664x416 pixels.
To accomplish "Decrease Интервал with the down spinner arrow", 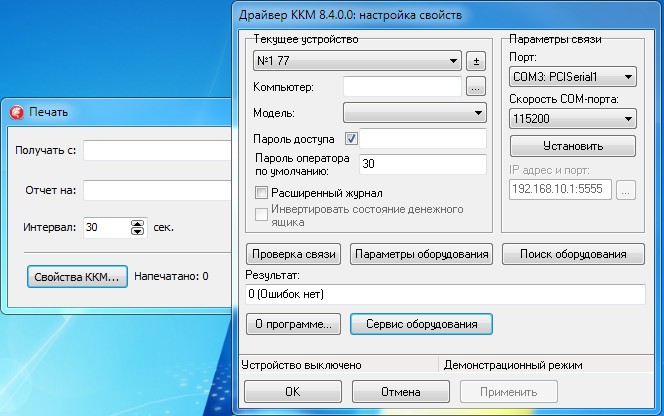I will 137,231.
